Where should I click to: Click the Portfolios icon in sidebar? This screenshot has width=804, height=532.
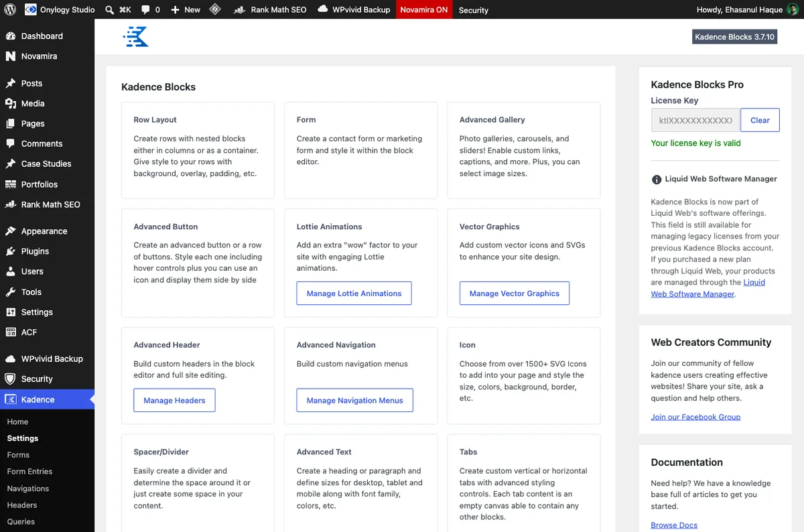pos(10,184)
